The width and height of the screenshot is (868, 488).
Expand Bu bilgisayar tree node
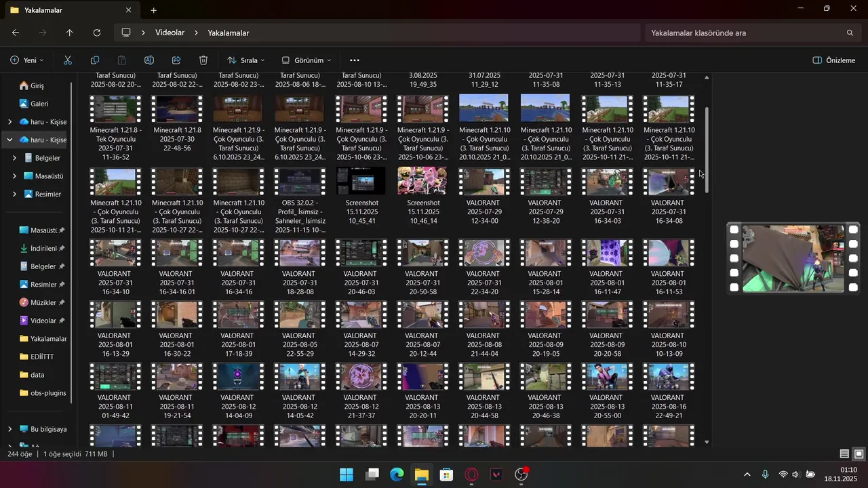(x=9, y=429)
